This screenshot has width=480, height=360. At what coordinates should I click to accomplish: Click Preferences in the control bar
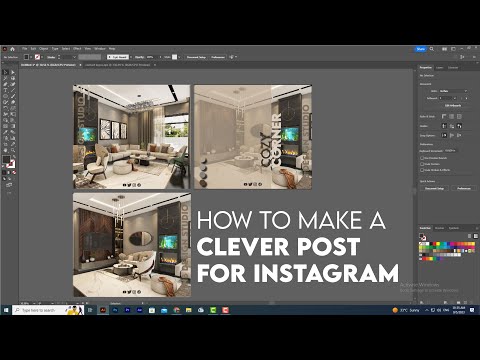coord(218,57)
